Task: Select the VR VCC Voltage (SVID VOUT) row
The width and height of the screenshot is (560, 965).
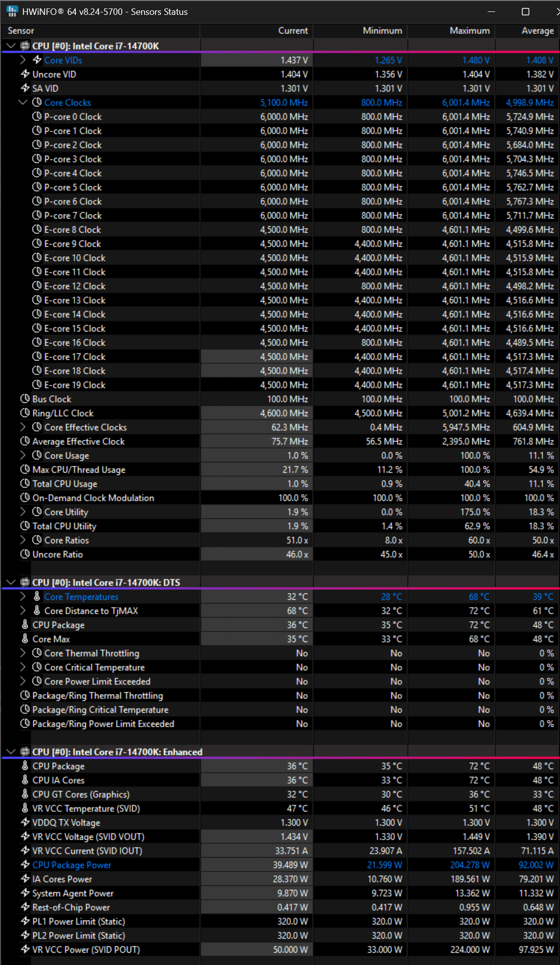Action: [280, 836]
